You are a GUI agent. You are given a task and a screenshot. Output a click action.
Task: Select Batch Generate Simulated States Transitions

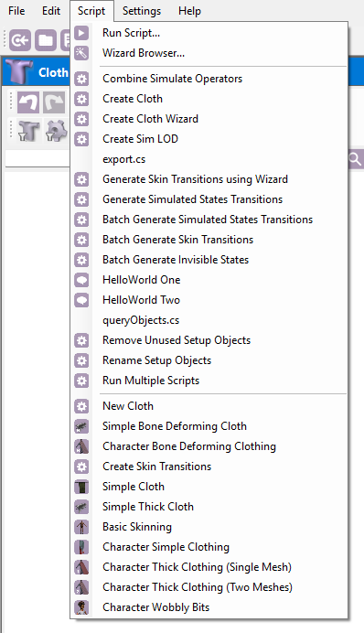click(x=209, y=220)
